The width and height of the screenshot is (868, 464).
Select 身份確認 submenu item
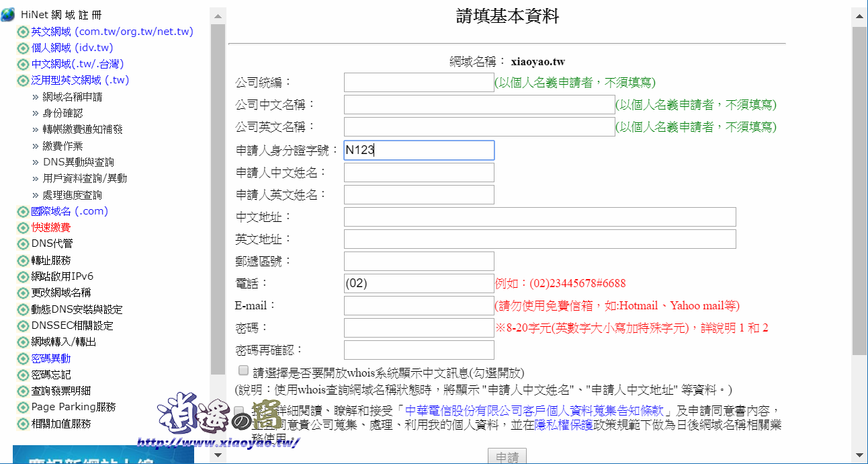tap(62, 113)
